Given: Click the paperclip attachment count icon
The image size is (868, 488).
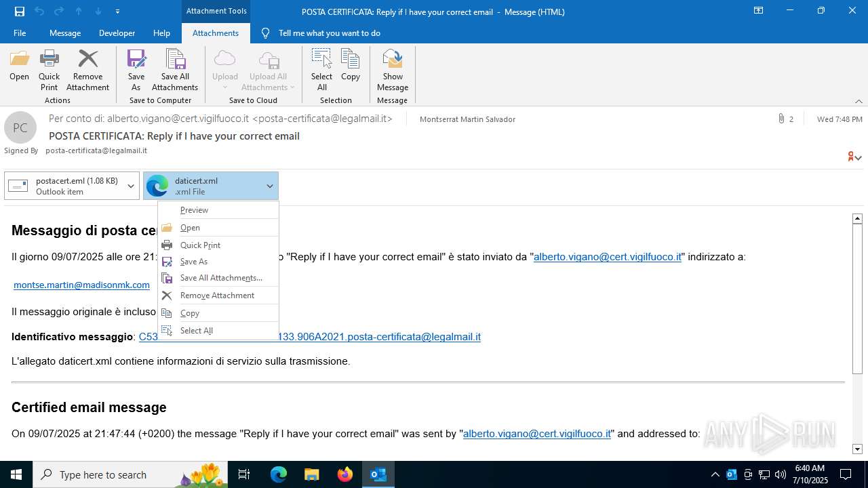Looking at the screenshot, I should point(781,119).
